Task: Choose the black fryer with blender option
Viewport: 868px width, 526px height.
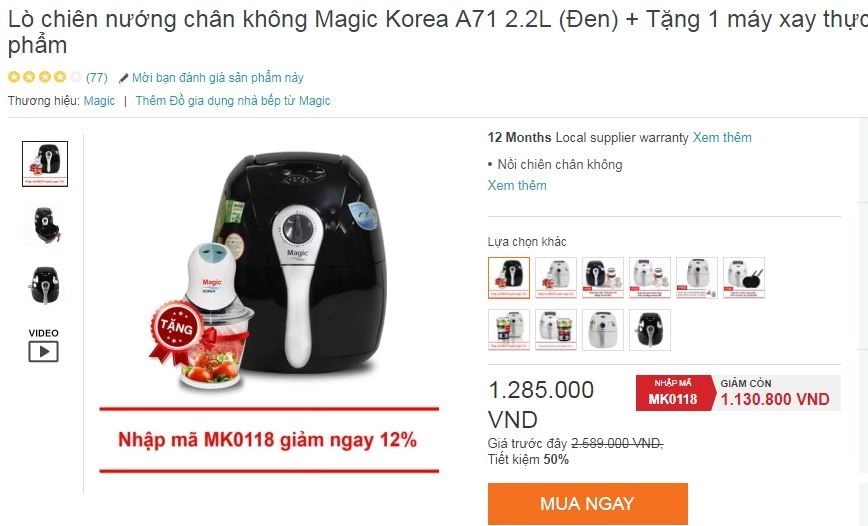Action: [x=509, y=277]
